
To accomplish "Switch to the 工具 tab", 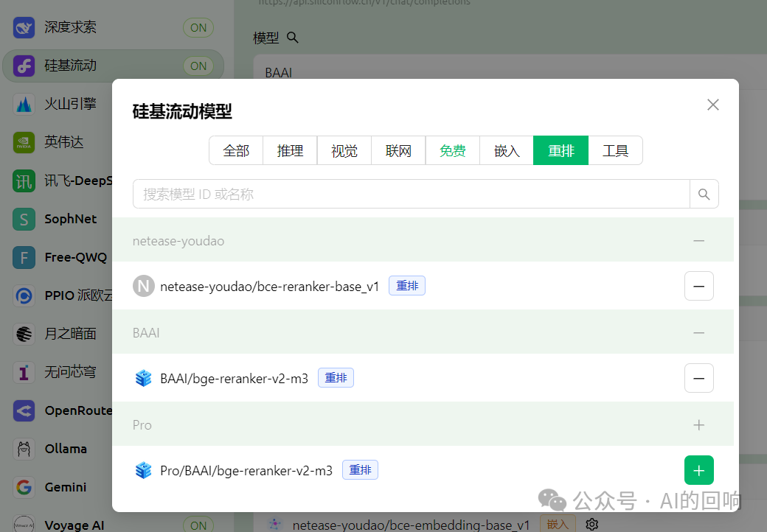I will click(x=615, y=150).
